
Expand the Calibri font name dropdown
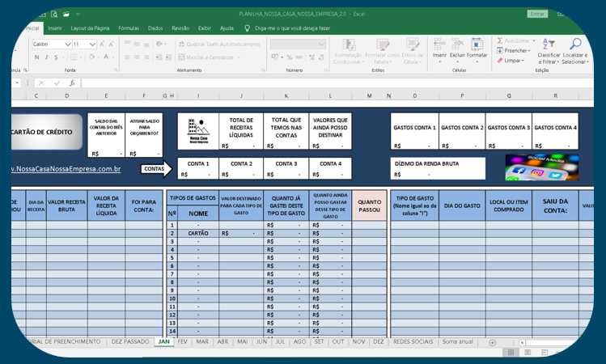[x=67, y=44]
